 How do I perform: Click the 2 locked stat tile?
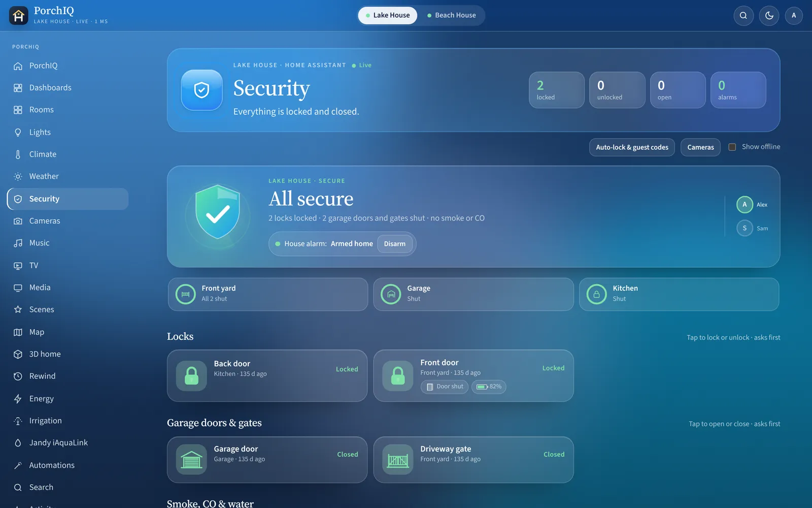tap(557, 90)
